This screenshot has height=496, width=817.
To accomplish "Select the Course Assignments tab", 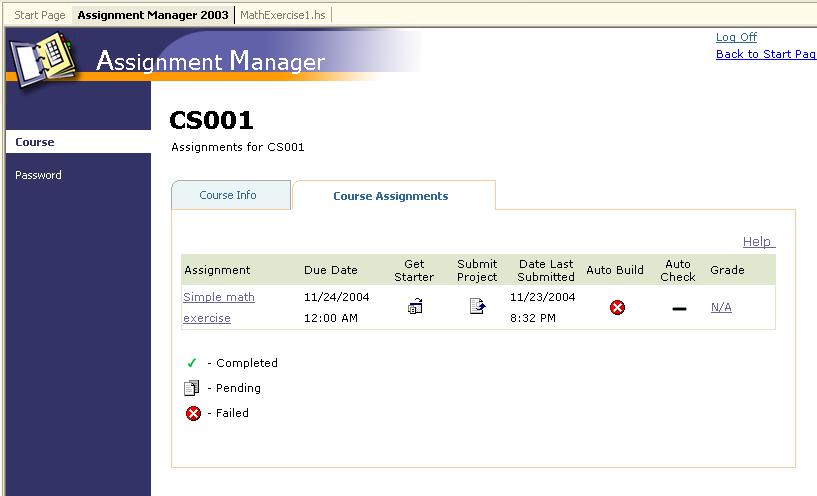I will click(x=390, y=196).
